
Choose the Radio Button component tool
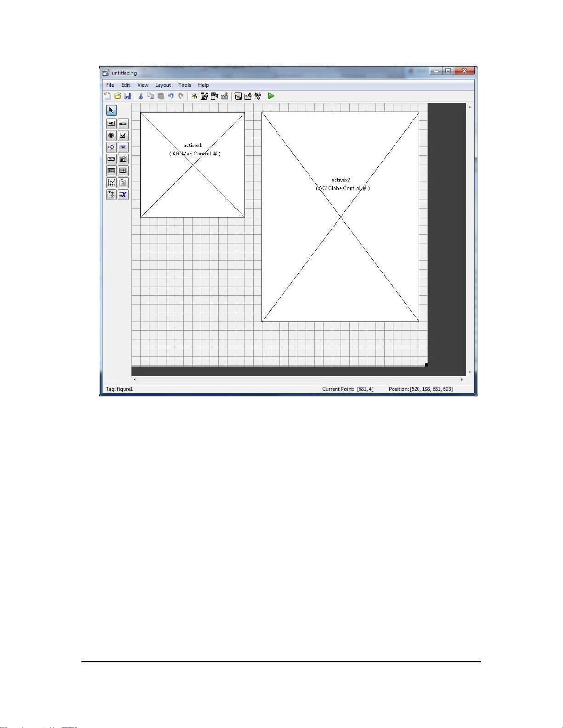111,135
